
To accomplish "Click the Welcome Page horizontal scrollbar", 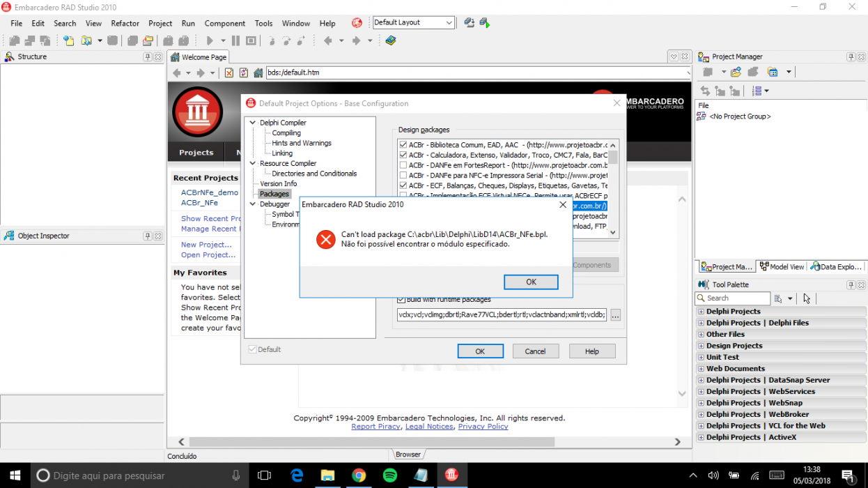I will pos(429,442).
